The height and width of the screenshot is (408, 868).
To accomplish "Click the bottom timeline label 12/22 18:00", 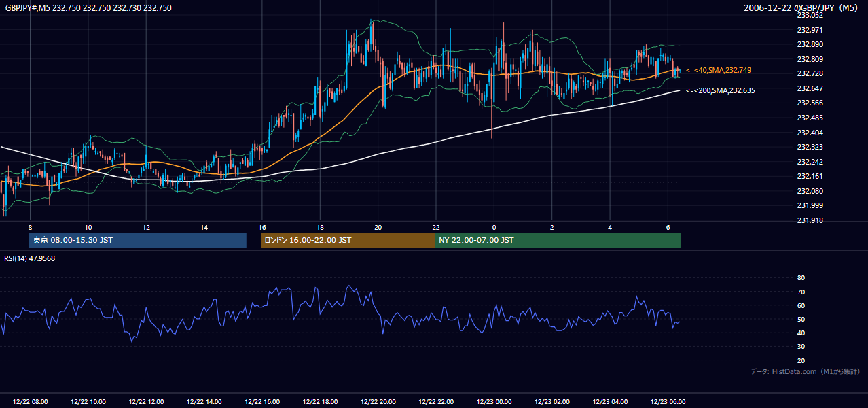I will (320, 402).
